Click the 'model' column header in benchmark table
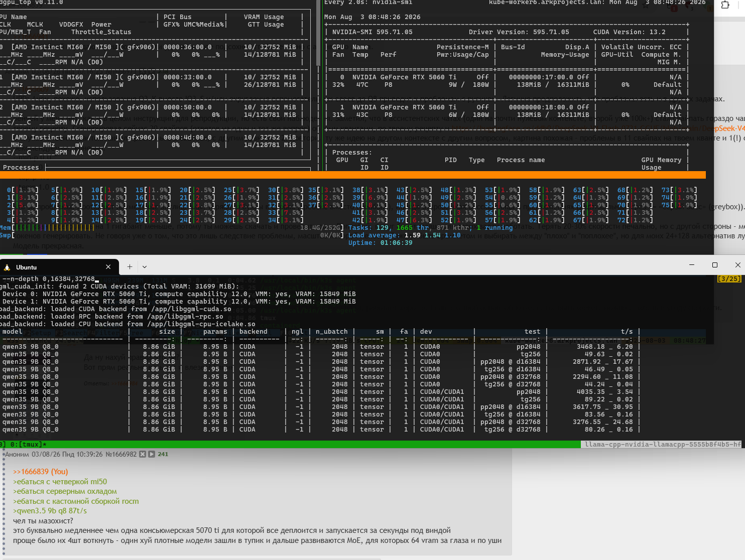Viewport: 745px width, 560px height. click(12, 332)
